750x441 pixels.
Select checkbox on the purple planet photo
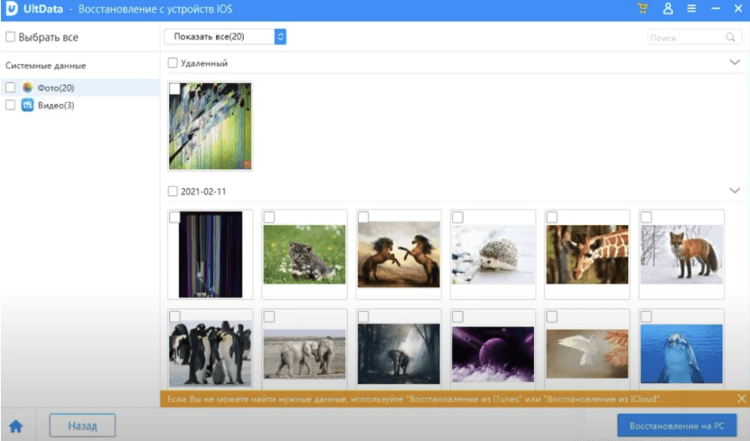pos(458,317)
